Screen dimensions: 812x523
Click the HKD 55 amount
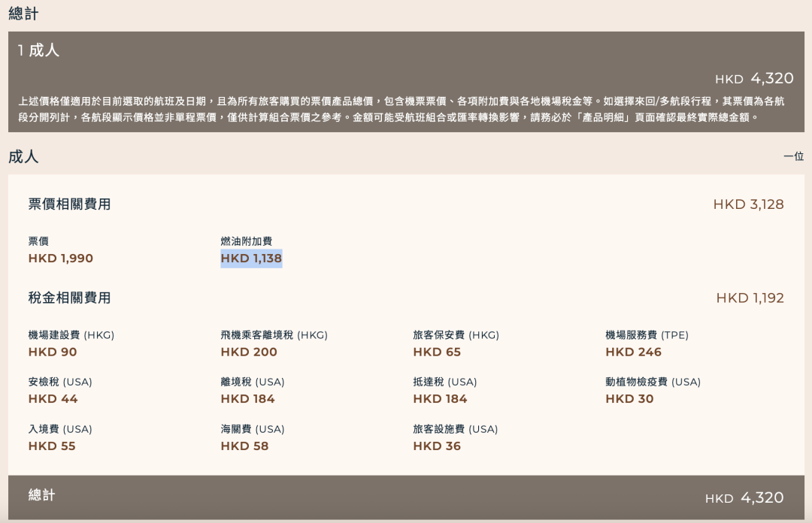[52, 446]
